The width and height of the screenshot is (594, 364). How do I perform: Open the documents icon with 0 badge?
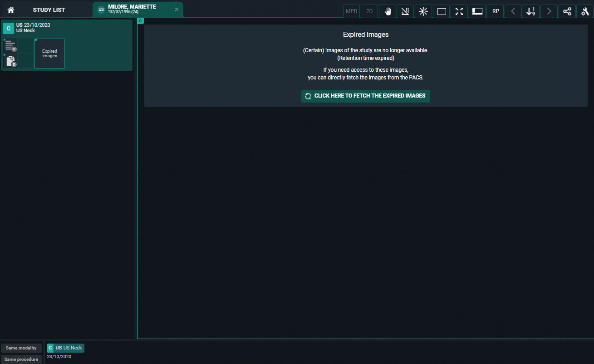click(x=10, y=60)
